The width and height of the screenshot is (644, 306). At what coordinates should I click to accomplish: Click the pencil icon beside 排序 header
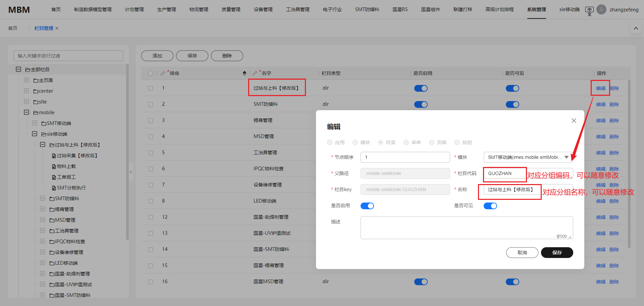point(163,73)
